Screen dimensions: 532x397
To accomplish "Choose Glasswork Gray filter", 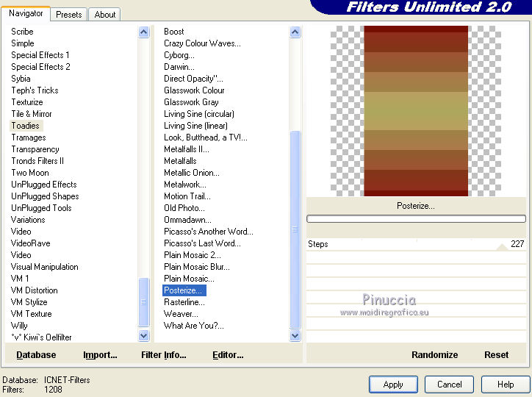I will [191, 102].
